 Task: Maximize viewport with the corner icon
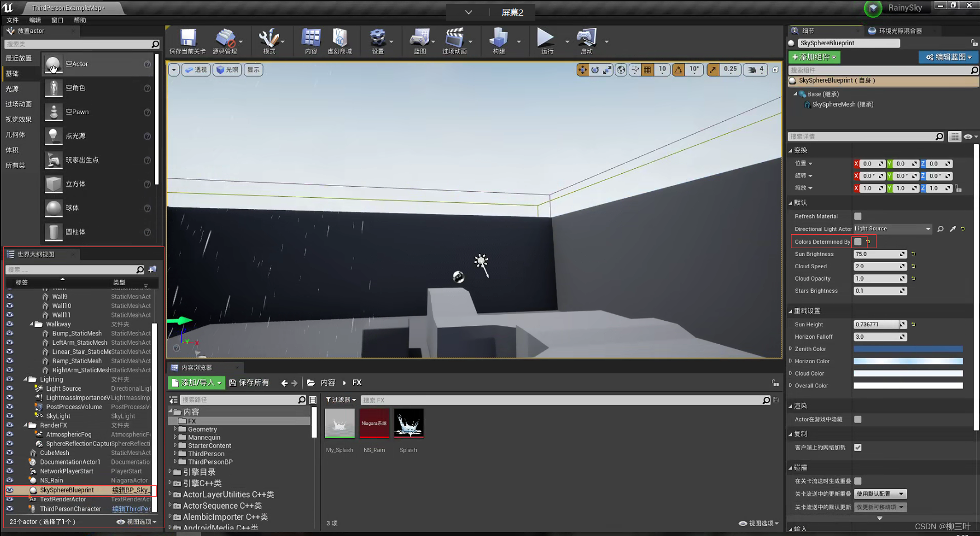(775, 70)
